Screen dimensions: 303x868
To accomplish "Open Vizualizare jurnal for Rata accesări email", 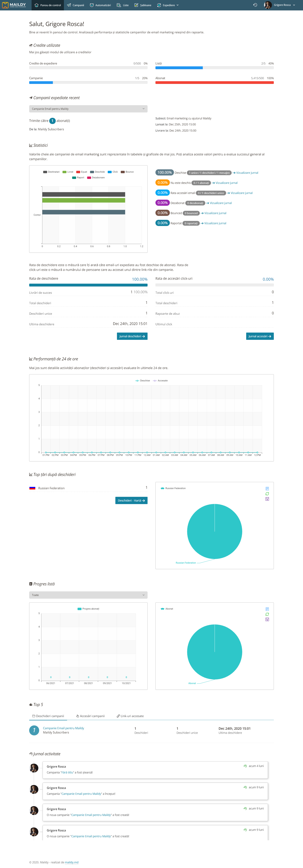I will (x=240, y=193).
